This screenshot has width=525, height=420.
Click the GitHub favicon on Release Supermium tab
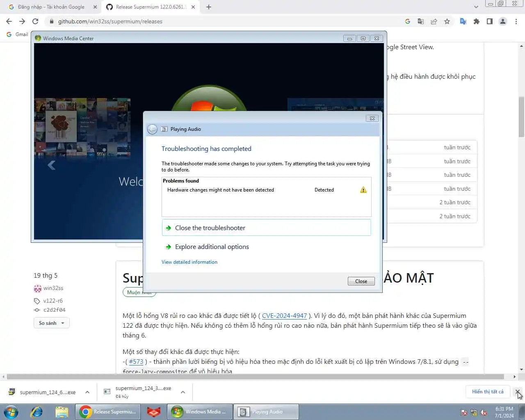pyautogui.click(x=109, y=7)
